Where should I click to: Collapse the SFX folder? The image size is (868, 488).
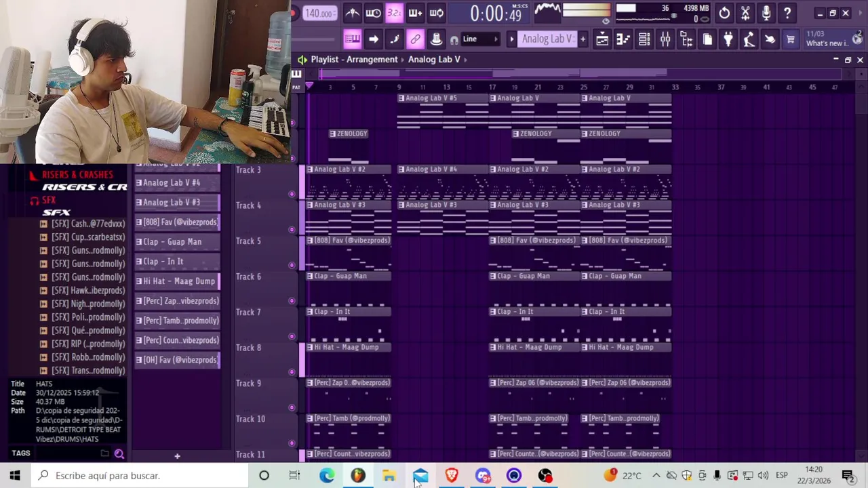48,201
